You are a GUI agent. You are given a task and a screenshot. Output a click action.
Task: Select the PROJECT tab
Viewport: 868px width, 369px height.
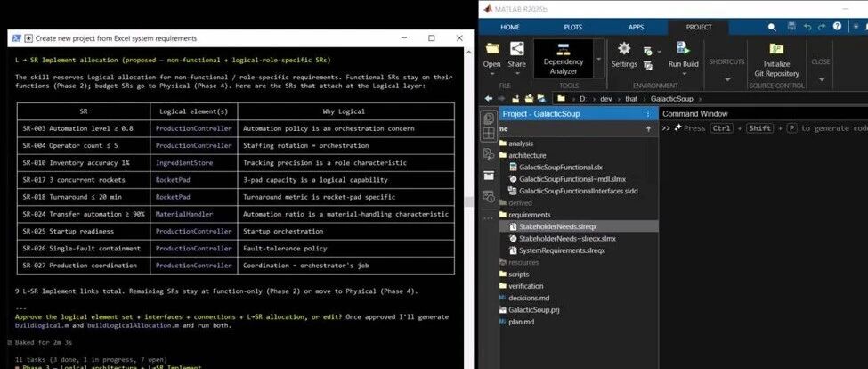(x=699, y=27)
